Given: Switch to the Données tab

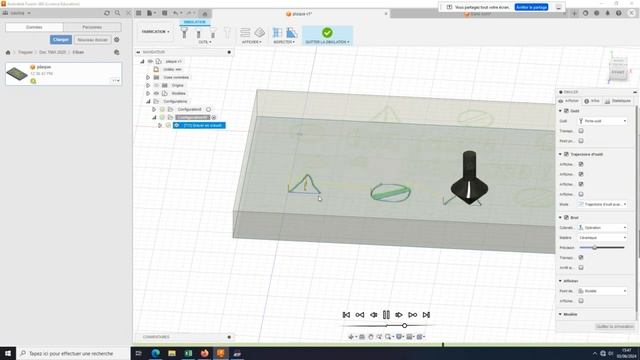Looking at the screenshot, I should coord(34,27).
